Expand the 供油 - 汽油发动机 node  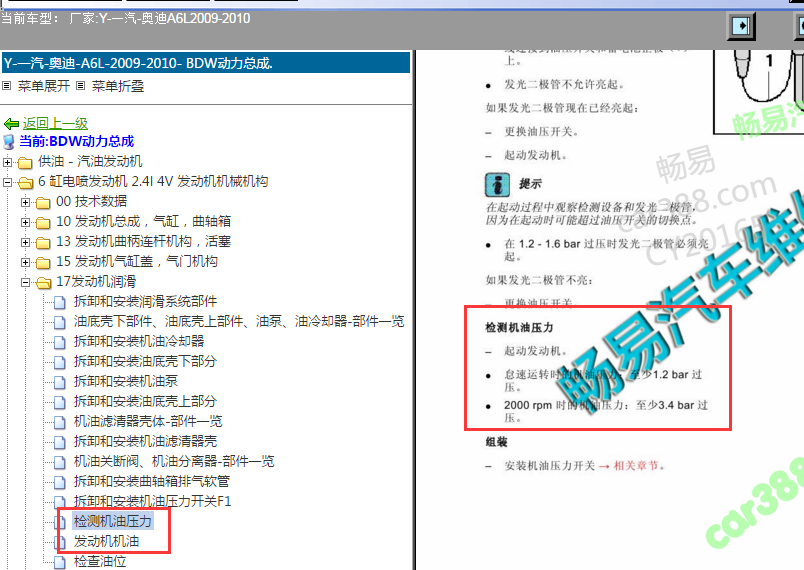pyautogui.click(x=7, y=162)
